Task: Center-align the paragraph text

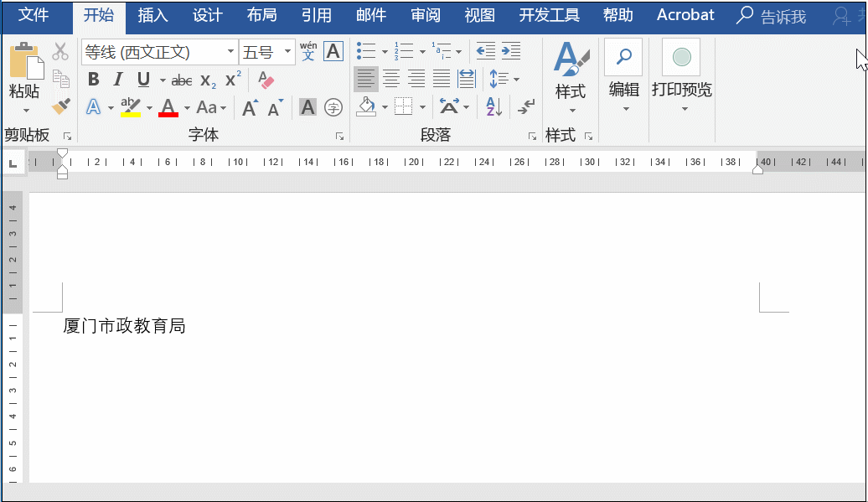Action: [x=391, y=79]
